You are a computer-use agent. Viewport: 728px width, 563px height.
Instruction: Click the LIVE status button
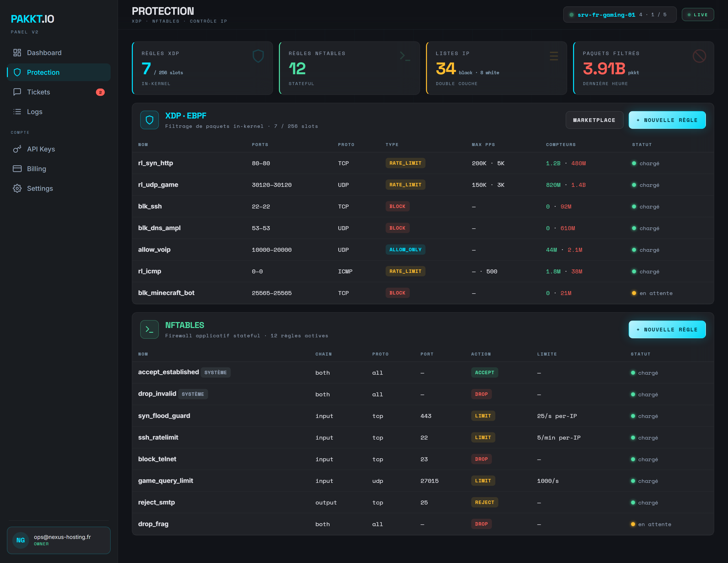(697, 15)
